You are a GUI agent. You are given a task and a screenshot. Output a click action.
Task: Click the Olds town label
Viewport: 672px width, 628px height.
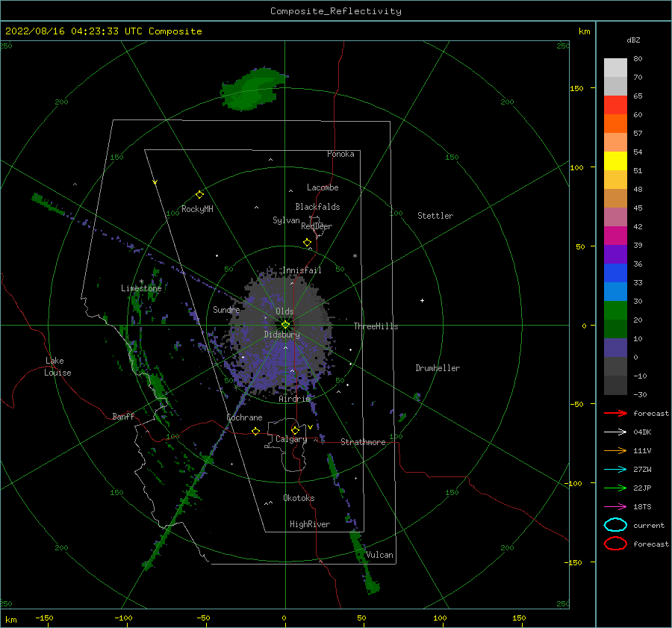pyautogui.click(x=284, y=311)
